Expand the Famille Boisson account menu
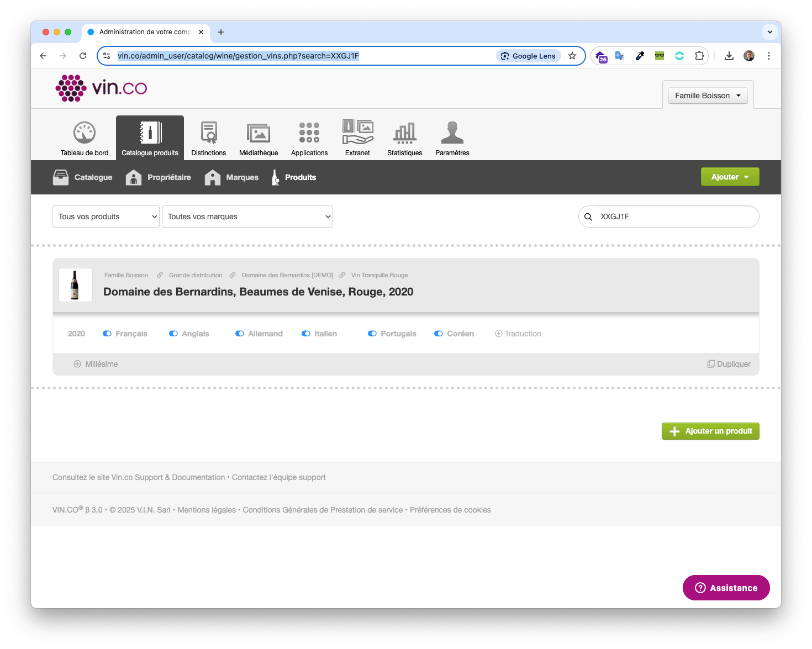Image resolution: width=812 pixels, height=649 pixels. point(708,96)
